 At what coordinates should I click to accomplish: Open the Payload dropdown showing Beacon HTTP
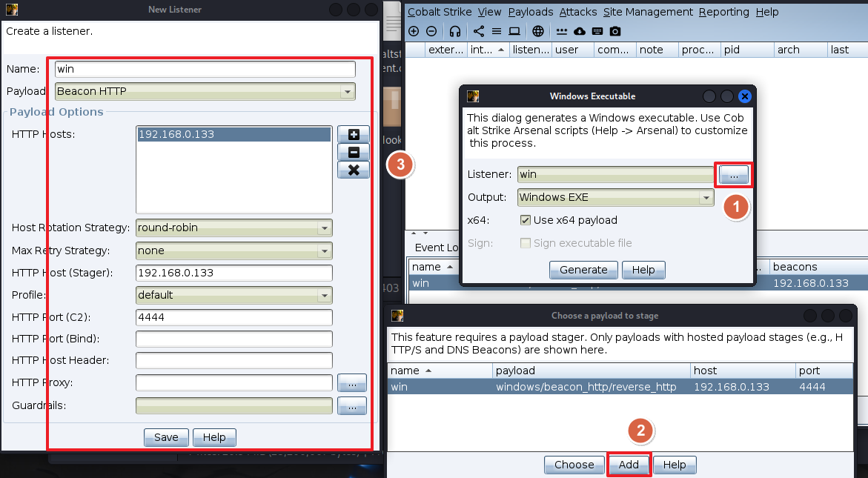pos(205,91)
